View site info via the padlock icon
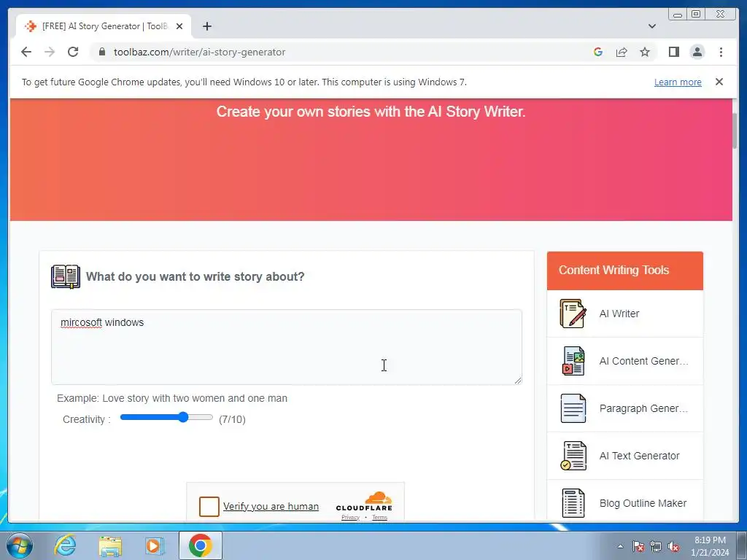 click(x=102, y=52)
